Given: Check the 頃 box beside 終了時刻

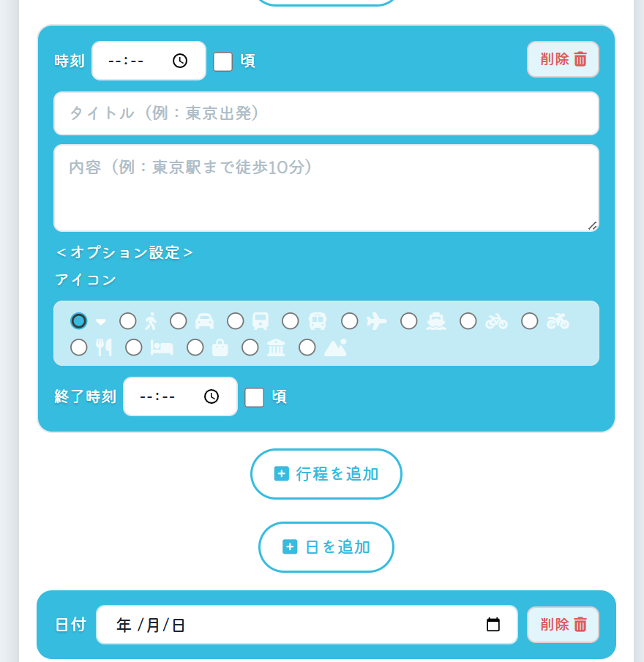Looking at the screenshot, I should pyautogui.click(x=254, y=397).
